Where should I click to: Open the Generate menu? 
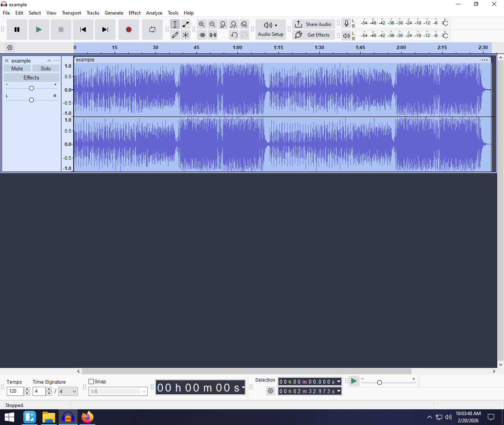[x=114, y=13]
